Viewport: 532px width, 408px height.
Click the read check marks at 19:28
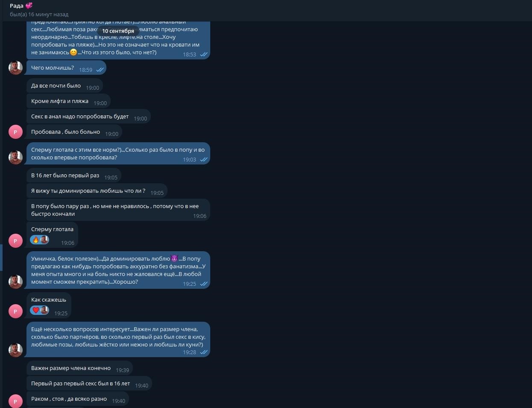pyautogui.click(x=204, y=352)
